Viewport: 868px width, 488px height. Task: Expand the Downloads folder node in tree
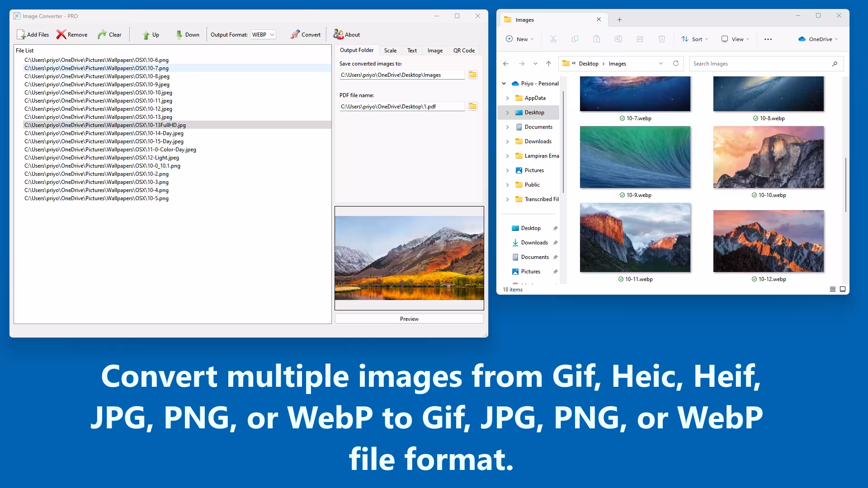(507, 141)
